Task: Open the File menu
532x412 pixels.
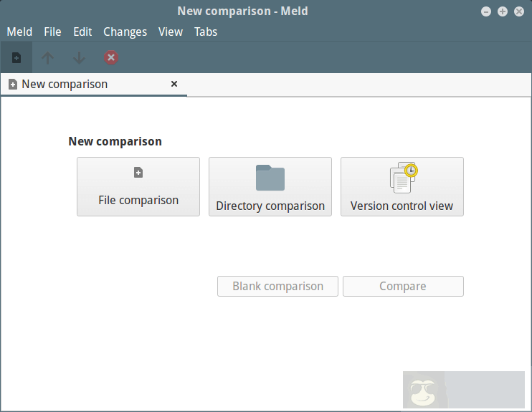Action: click(x=52, y=32)
